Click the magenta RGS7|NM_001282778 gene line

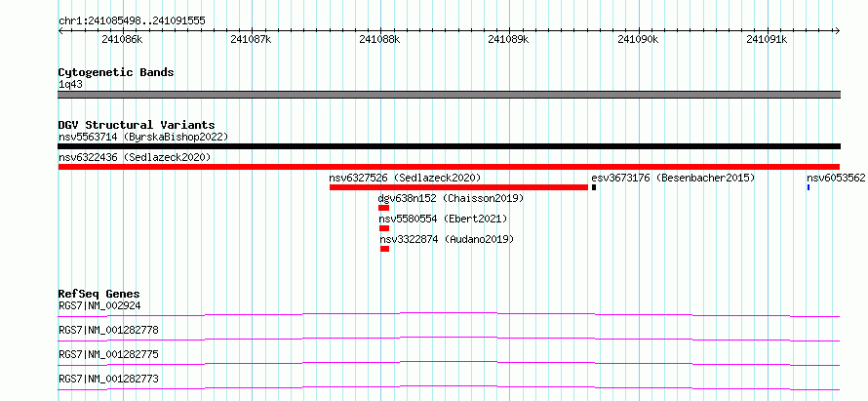coord(449,339)
